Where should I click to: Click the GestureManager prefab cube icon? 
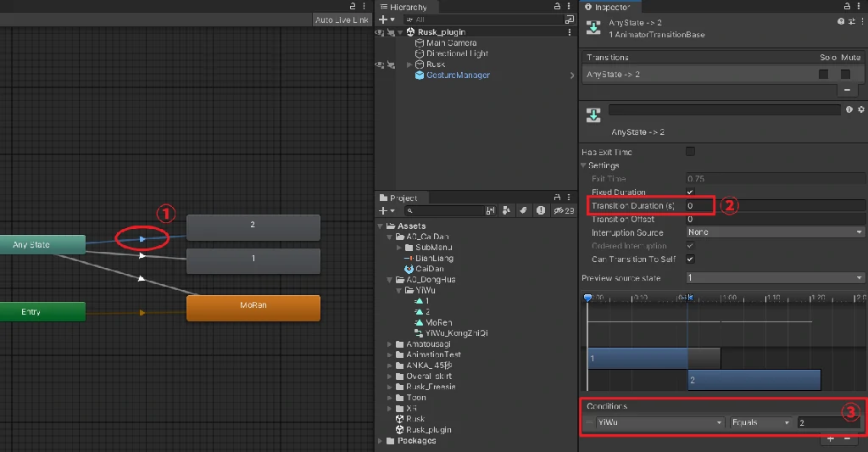420,75
